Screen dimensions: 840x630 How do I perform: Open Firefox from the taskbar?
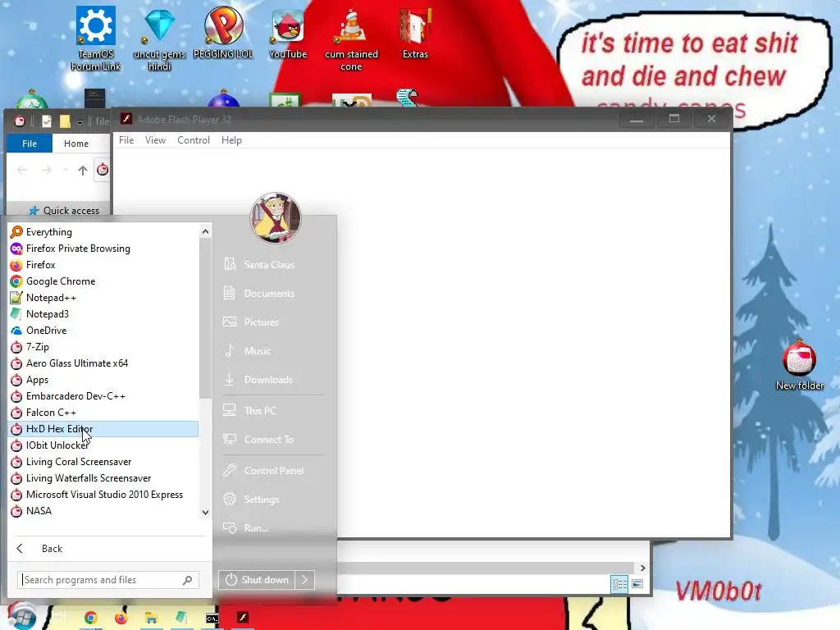pyautogui.click(x=121, y=619)
